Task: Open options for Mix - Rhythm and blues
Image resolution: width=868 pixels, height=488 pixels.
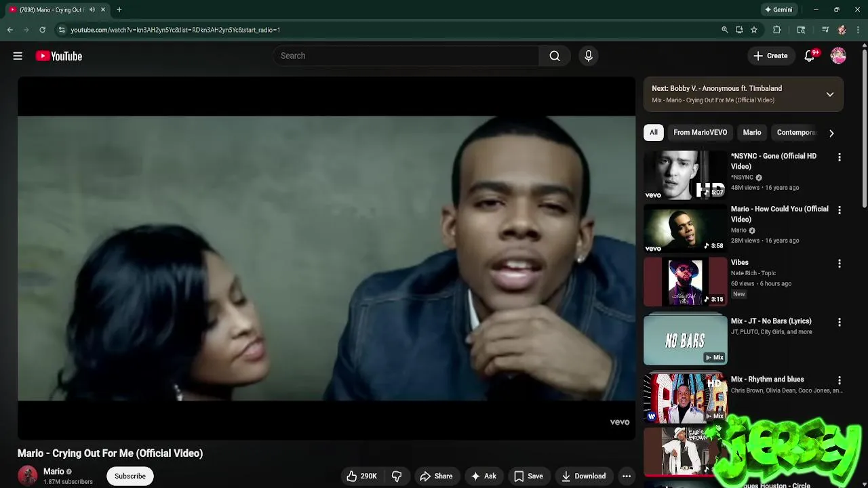Action: coord(840,380)
